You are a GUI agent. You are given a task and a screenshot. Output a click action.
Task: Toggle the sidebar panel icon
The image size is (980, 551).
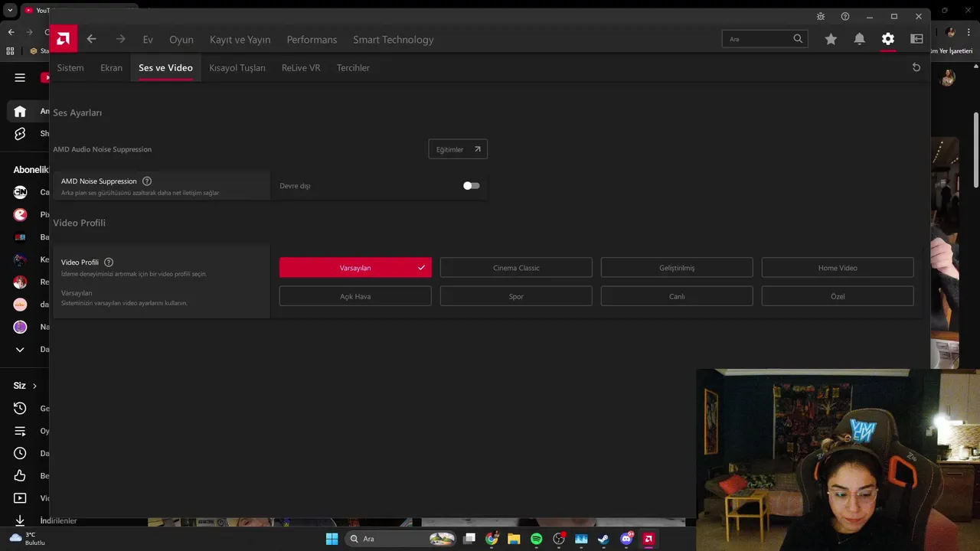[916, 39]
